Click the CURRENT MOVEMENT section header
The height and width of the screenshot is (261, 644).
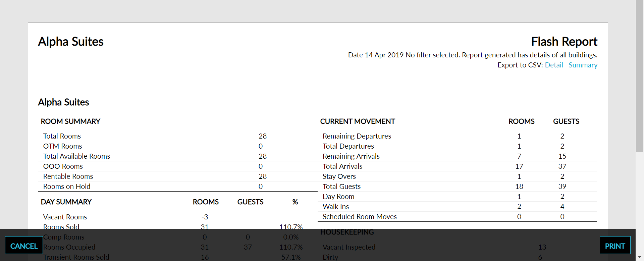[x=358, y=121]
